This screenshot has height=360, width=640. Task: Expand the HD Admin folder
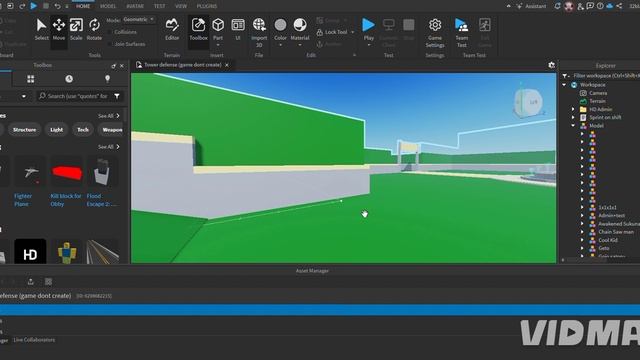(573, 109)
